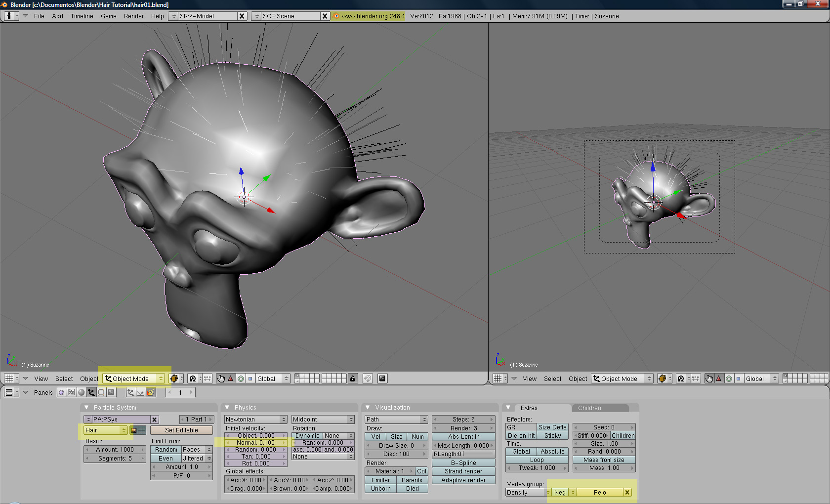Click the Mass from size button
The width and height of the screenshot is (830, 504).
coord(604,460)
